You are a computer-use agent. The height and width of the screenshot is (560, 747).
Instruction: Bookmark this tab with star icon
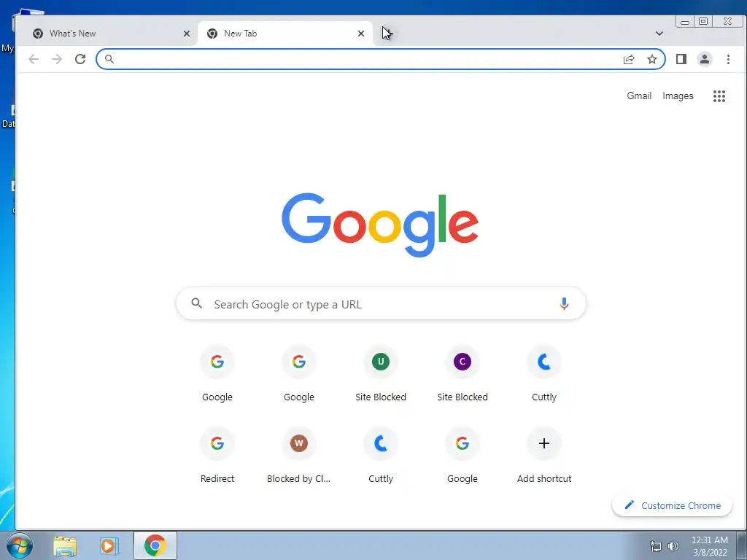point(651,59)
